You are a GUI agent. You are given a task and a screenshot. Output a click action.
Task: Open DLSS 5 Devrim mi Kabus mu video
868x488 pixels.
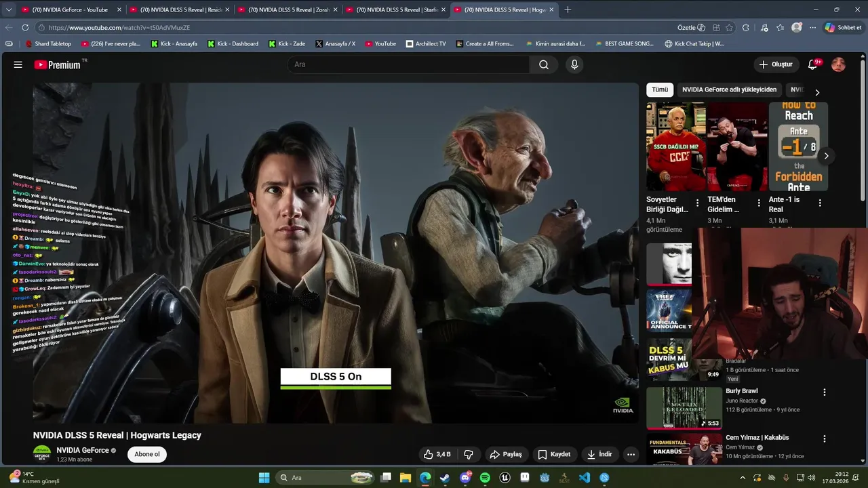tap(684, 360)
